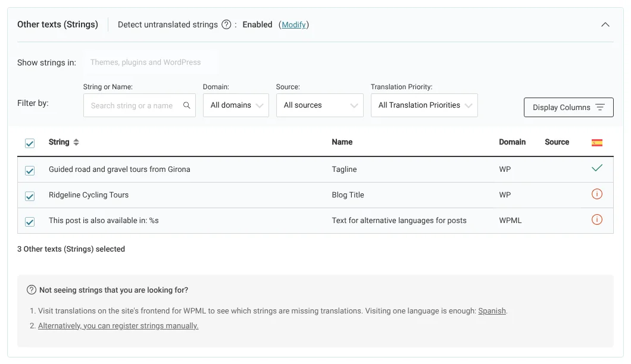Uncheck the This post is also available row
This screenshot has width=631, height=364.
(30, 222)
